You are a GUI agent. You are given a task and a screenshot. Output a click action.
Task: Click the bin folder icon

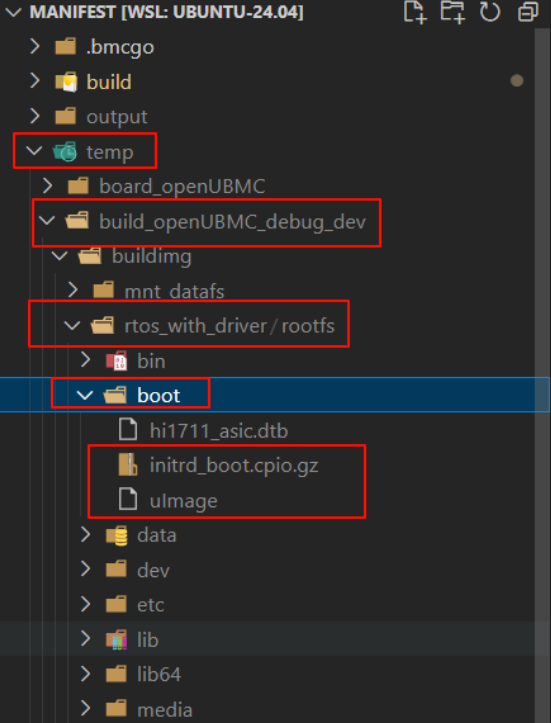pyautogui.click(x=116, y=361)
